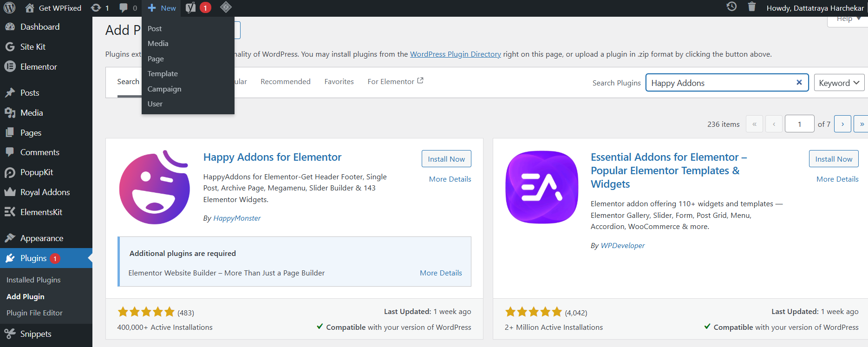Click the Essential Addons plugin logo
Screen dimensions: 868x347
(542, 187)
